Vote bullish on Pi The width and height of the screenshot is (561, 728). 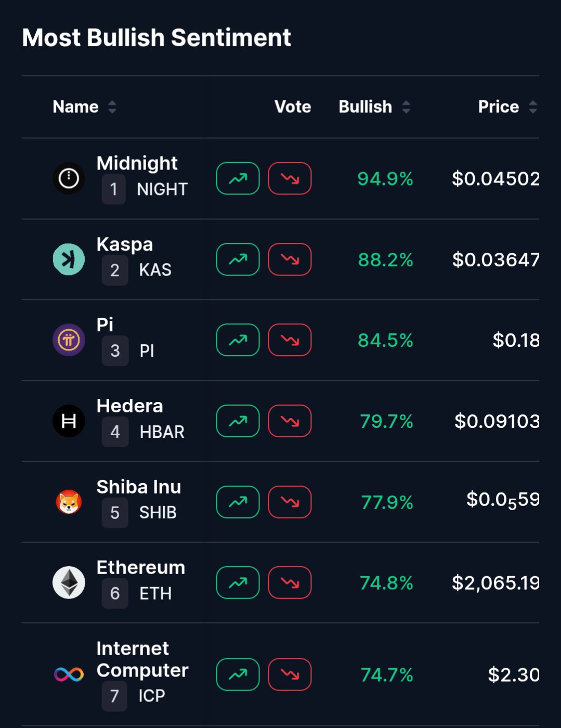click(238, 340)
